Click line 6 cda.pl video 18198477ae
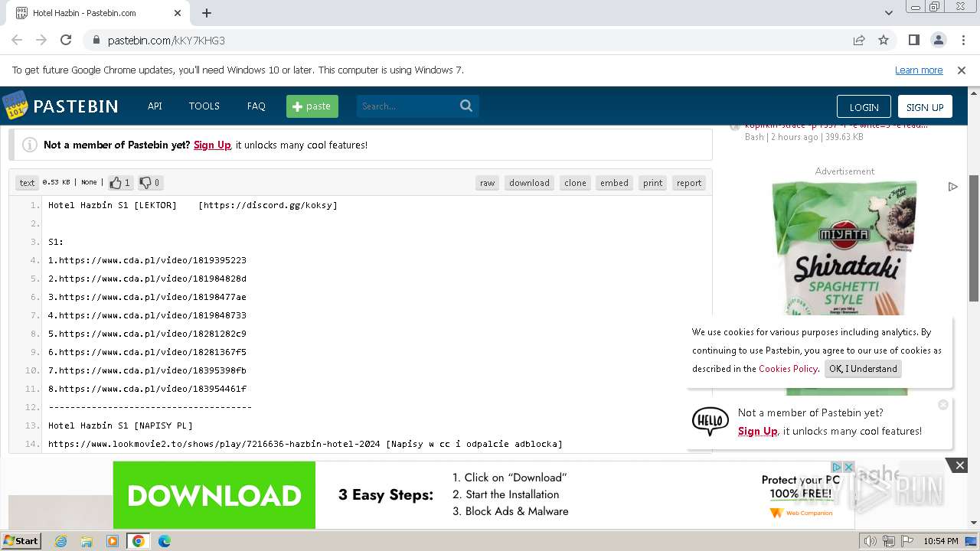 click(x=147, y=297)
